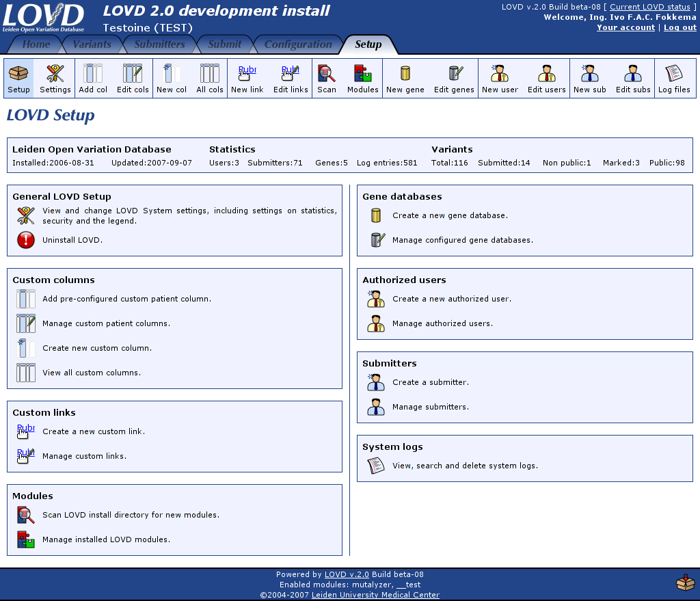Click 'Manage custom links.' text
Screen dimensions: 700x601
pos(84,456)
